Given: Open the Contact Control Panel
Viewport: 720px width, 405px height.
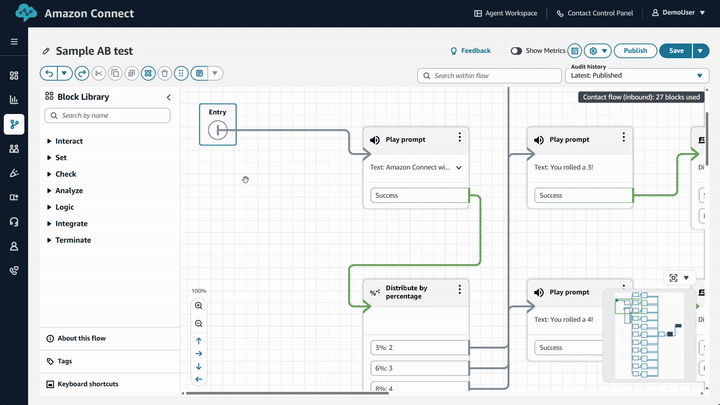Looking at the screenshot, I should click(597, 13).
